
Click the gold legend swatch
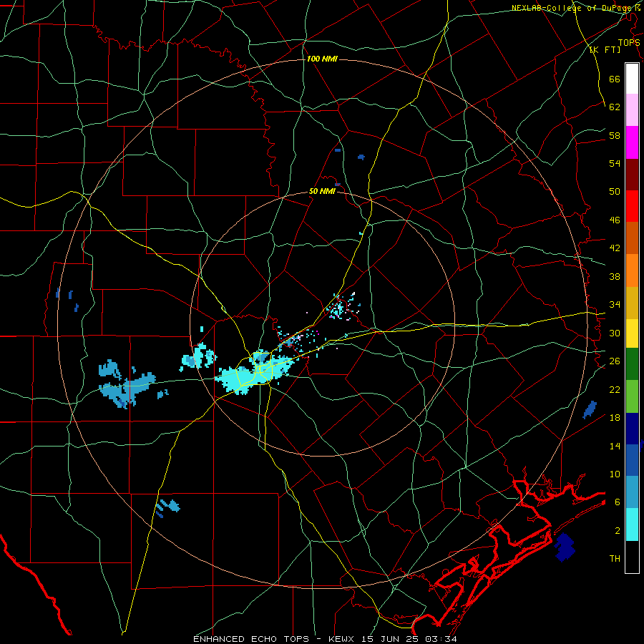(632, 303)
